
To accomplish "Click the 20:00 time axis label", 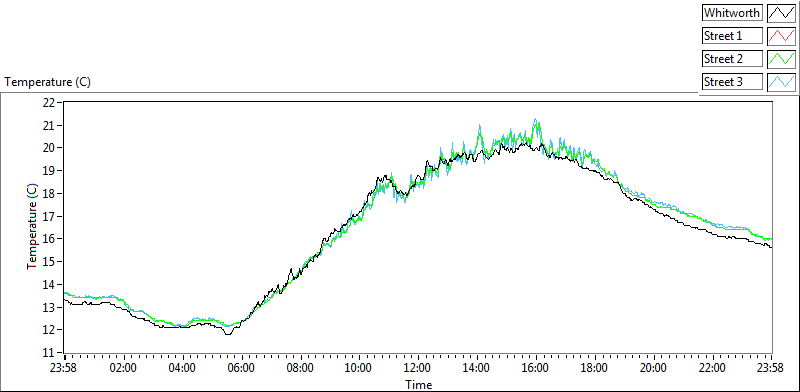I will [x=654, y=368].
